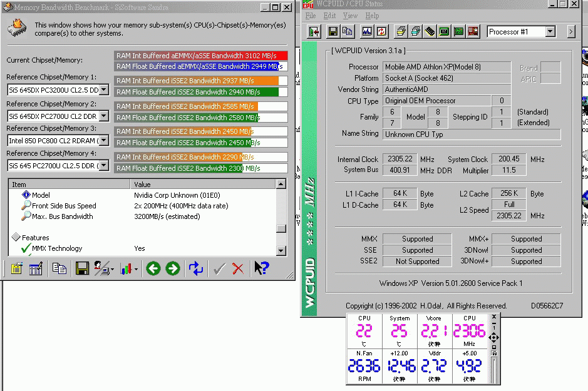
Task: Select the MMX Technology row
Action: (x=143, y=248)
